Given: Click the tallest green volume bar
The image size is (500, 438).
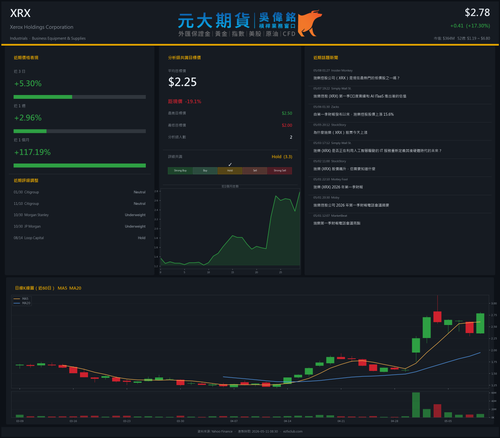Looking at the screenshot, I should [416, 405].
